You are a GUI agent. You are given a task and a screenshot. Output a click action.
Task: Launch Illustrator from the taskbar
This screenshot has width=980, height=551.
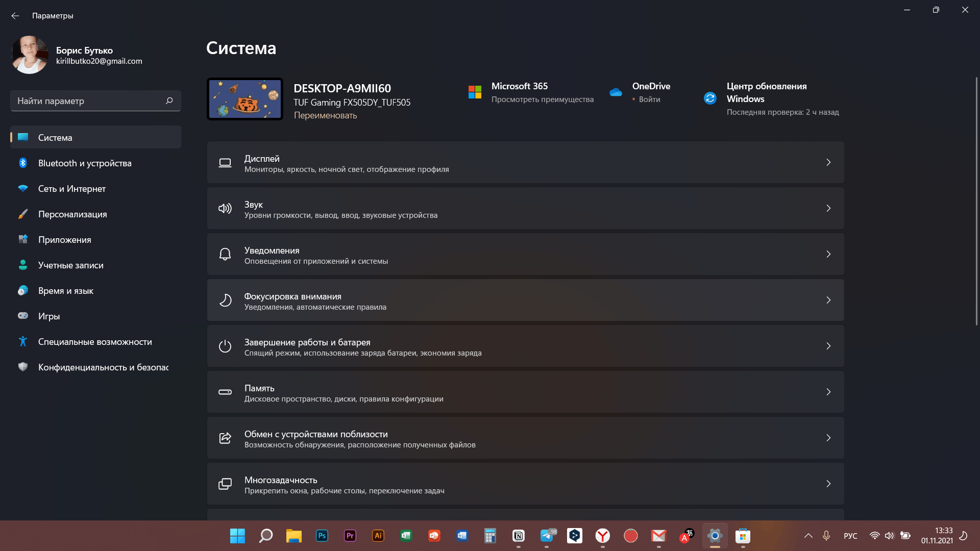[378, 536]
